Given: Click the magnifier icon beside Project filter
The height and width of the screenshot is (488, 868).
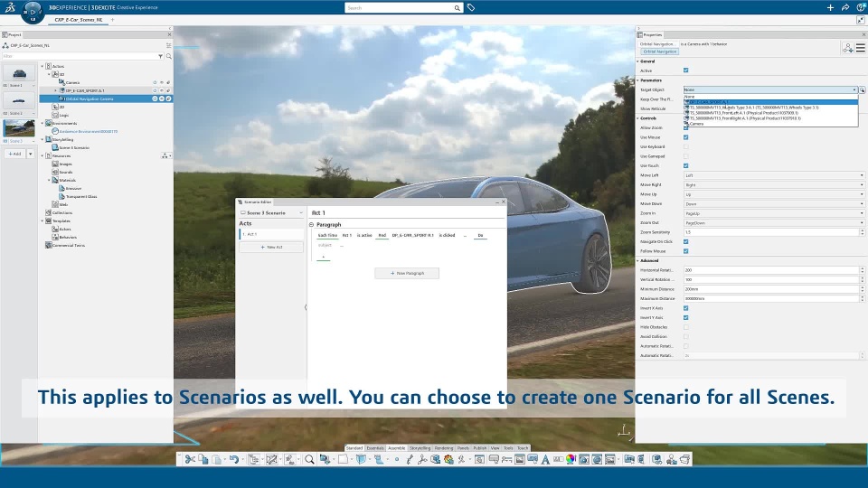Looking at the screenshot, I should (168, 56).
